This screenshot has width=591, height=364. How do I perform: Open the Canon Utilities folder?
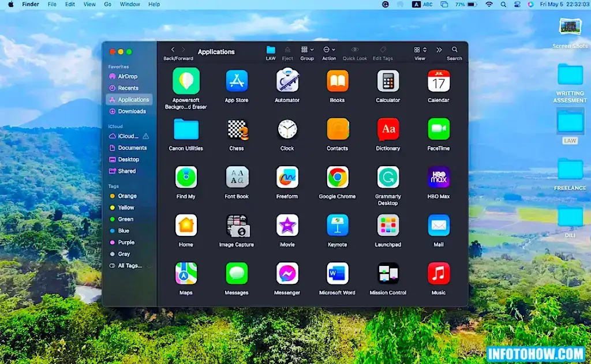point(186,129)
